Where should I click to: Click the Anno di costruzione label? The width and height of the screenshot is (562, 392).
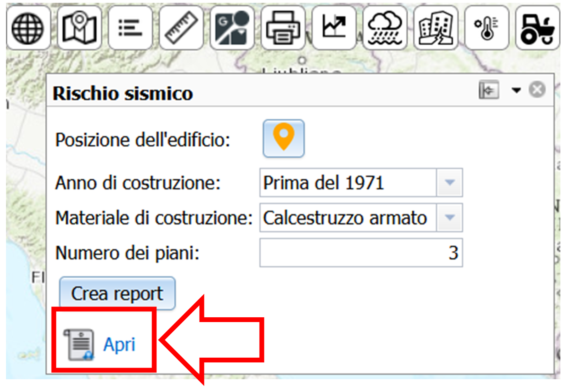[x=138, y=183]
